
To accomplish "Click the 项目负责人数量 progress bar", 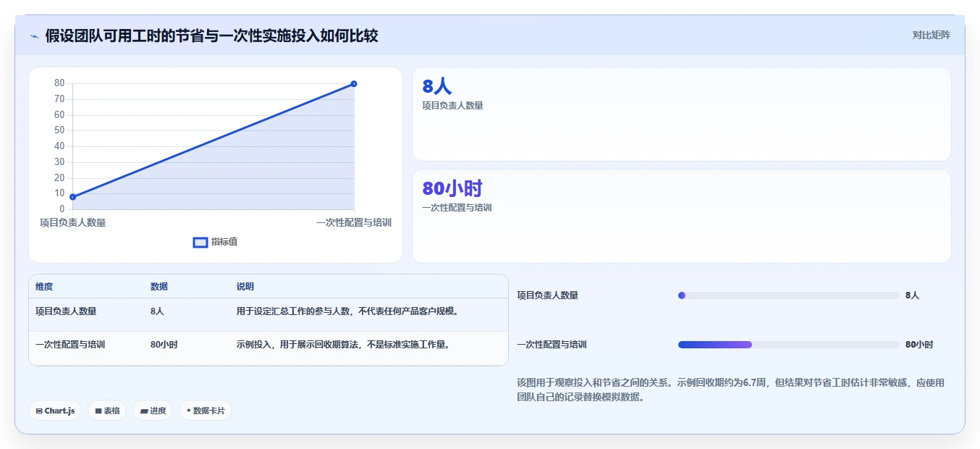I will click(788, 295).
